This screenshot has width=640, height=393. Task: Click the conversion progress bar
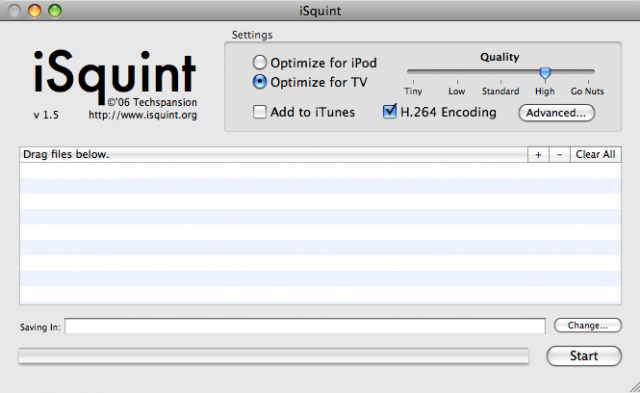(273, 356)
